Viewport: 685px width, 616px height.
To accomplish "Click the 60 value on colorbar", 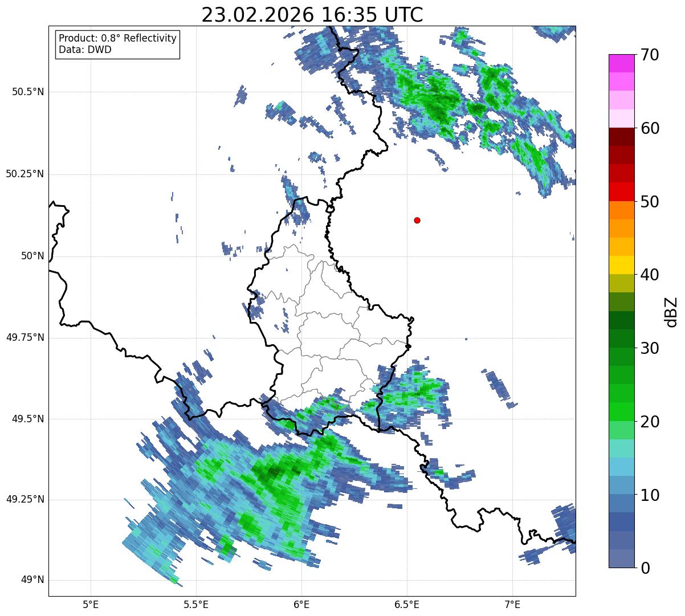I will pos(650,129).
